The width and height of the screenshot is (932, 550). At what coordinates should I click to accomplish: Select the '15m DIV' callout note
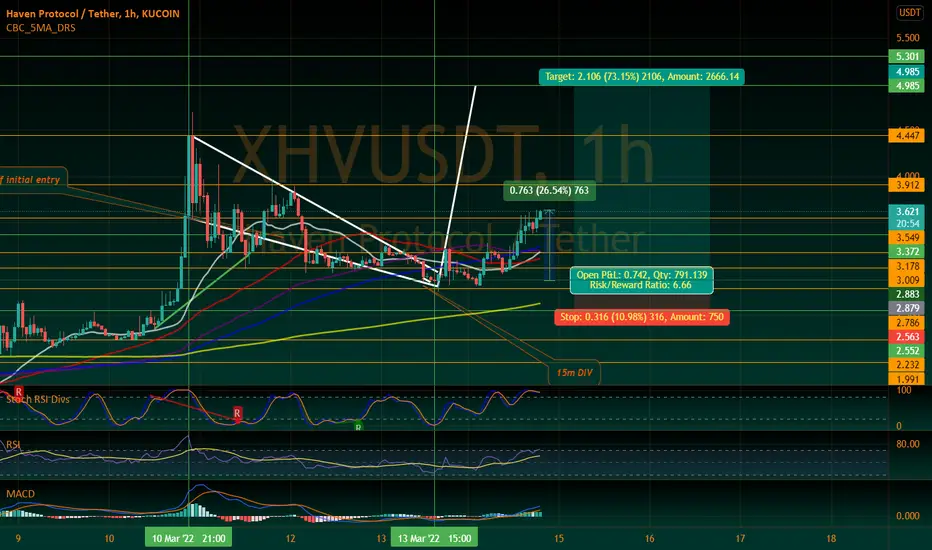click(x=574, y=373)
